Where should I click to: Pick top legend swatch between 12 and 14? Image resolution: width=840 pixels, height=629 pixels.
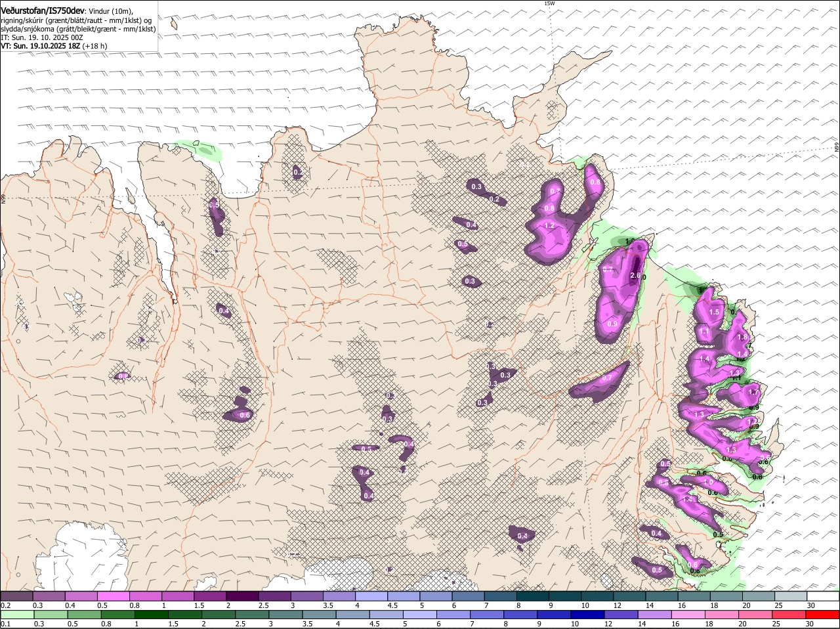629,596
